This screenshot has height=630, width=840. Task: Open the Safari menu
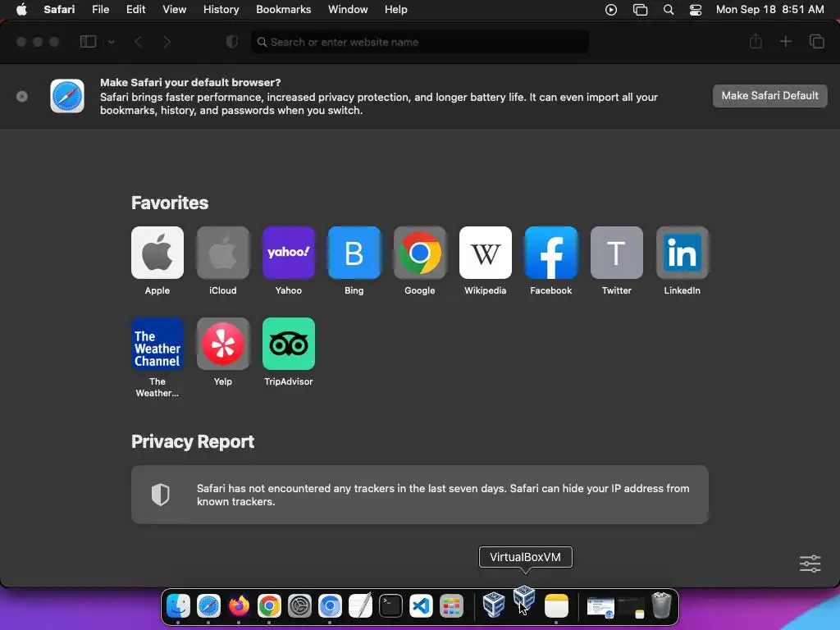(x=59, y=10)
